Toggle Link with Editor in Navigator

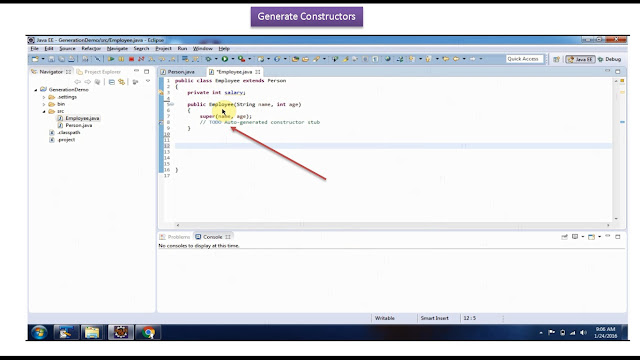coord(121,82)
